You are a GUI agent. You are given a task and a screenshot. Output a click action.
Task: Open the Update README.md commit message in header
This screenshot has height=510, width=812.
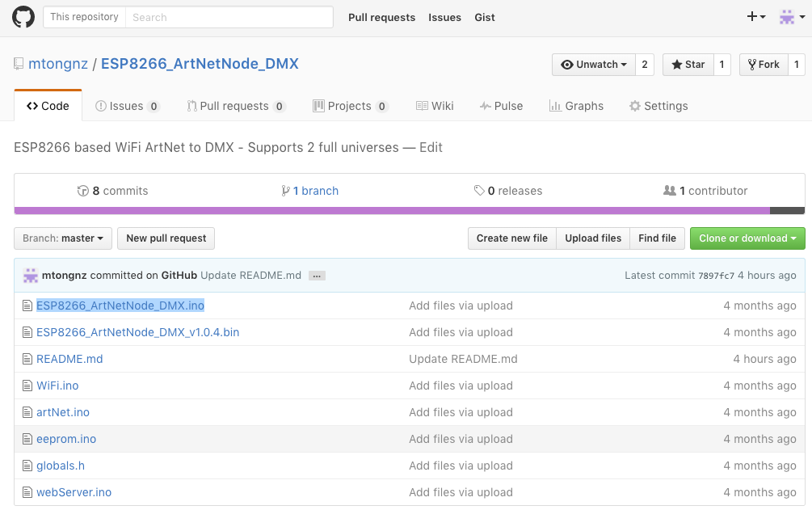click(x=250, y=276)
